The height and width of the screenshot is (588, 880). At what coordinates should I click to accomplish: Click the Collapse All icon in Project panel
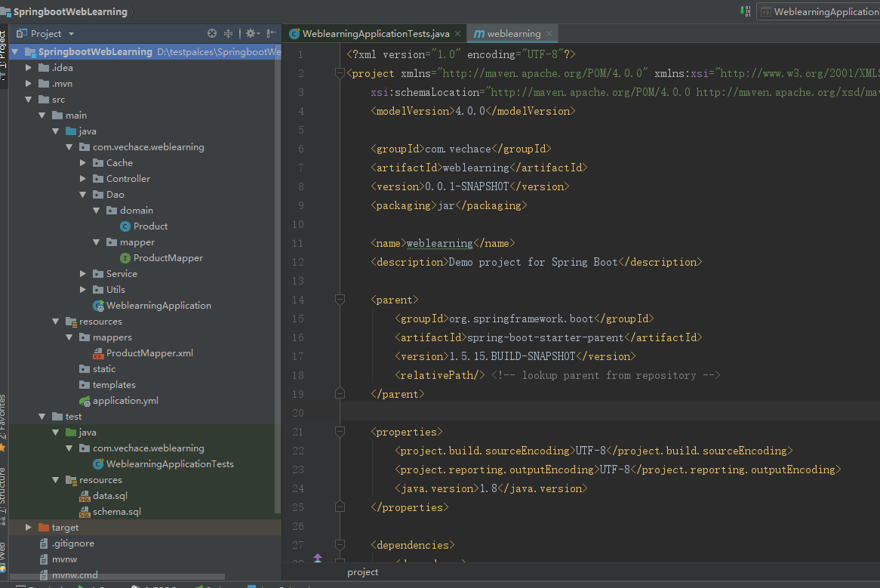[228, 33]
